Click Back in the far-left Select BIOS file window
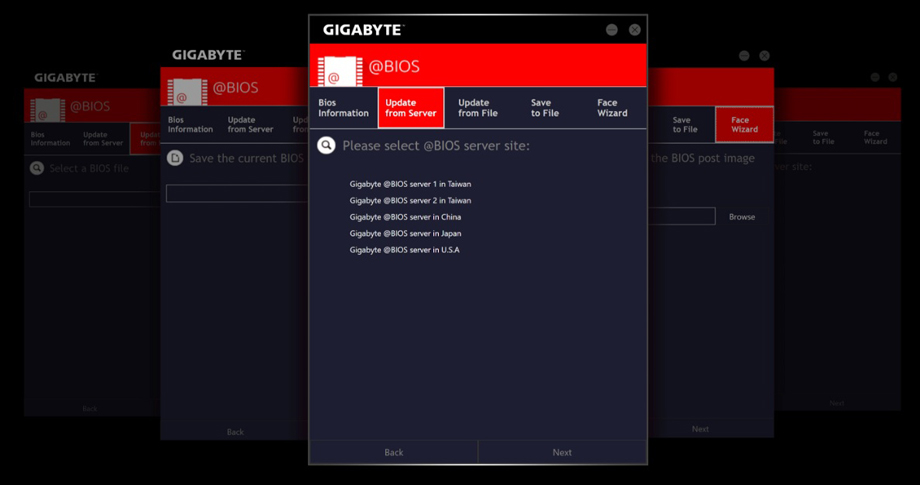 pos(90,408)
